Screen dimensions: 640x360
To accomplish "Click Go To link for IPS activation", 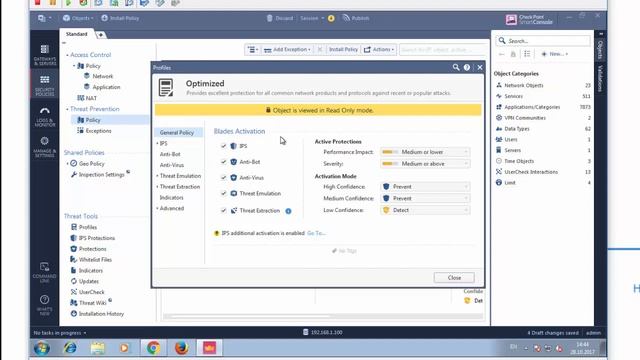I will [316, 233].
